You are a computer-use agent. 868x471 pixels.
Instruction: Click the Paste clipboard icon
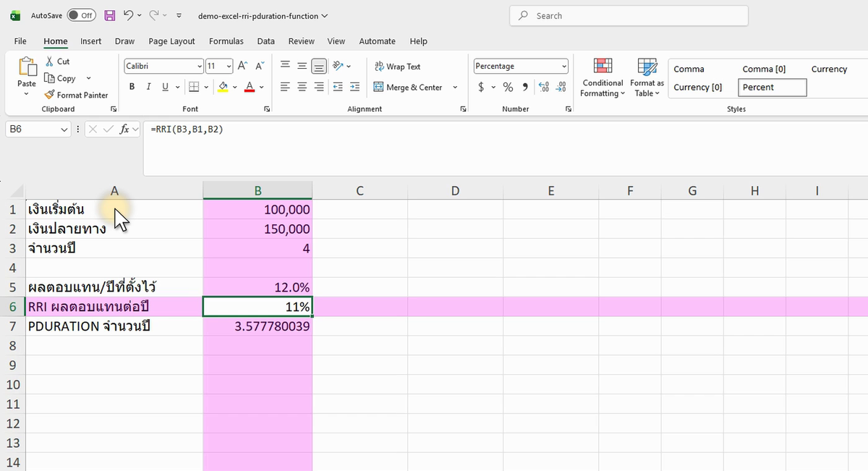coord(27,67)
